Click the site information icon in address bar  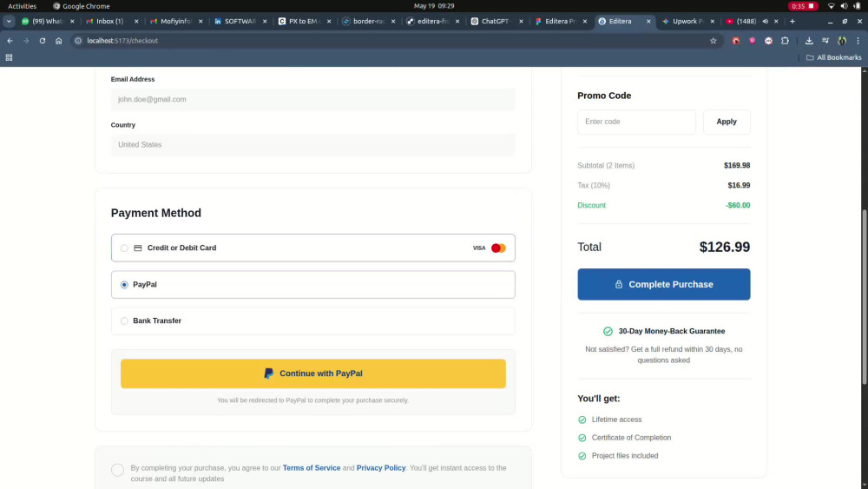[78, 41]
